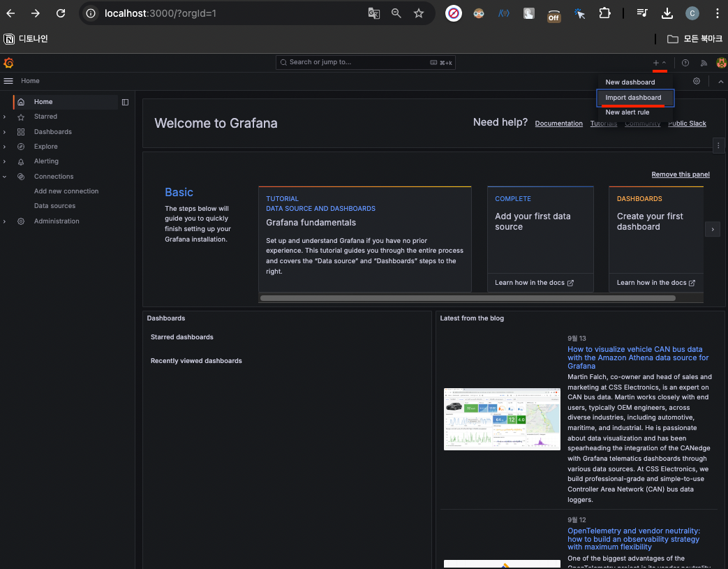Select Import dashboard from menu

tap(636, 98)
